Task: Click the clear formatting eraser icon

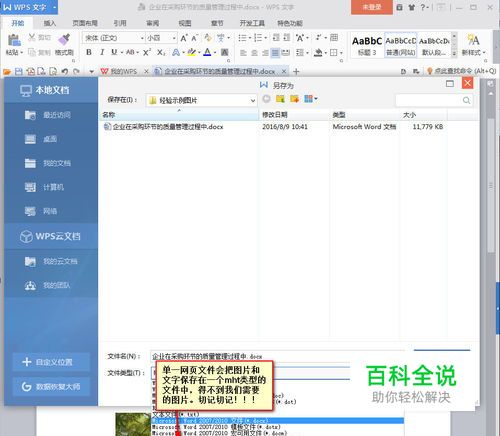Action: tap(208, 38)
